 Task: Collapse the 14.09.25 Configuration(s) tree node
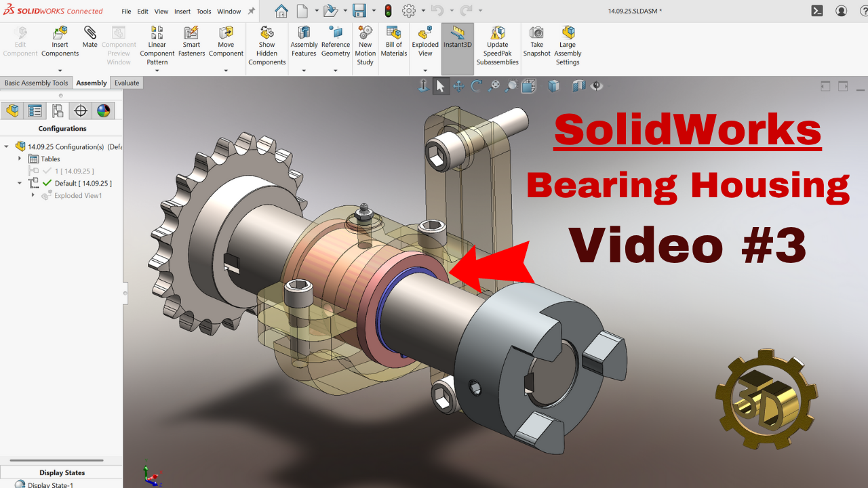(x=7, y=146)
